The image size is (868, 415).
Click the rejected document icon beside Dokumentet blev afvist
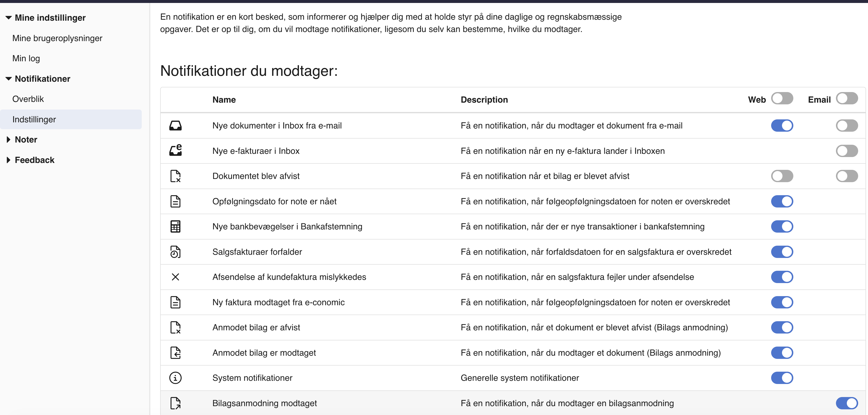(175, 176)
